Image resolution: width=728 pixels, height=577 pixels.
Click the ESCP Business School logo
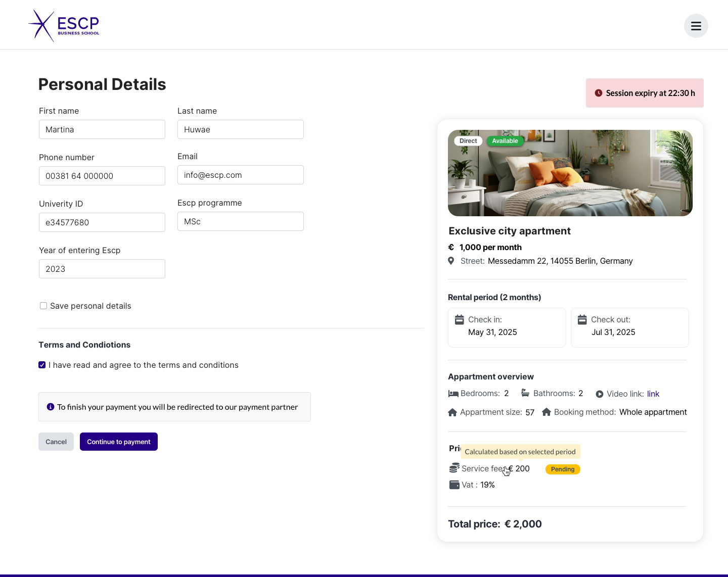click(x=64, y=25)
